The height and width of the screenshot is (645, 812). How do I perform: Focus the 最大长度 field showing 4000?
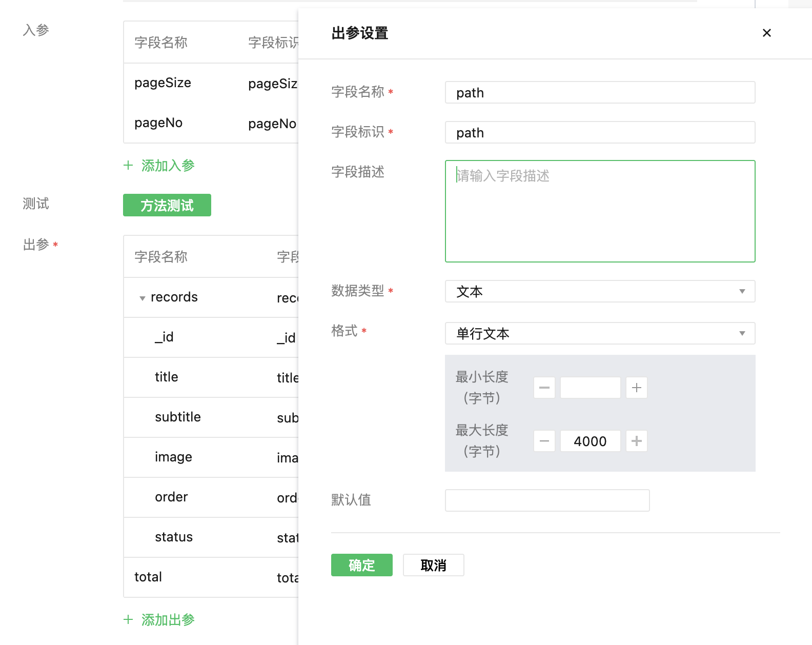click(x=591, y=441)
